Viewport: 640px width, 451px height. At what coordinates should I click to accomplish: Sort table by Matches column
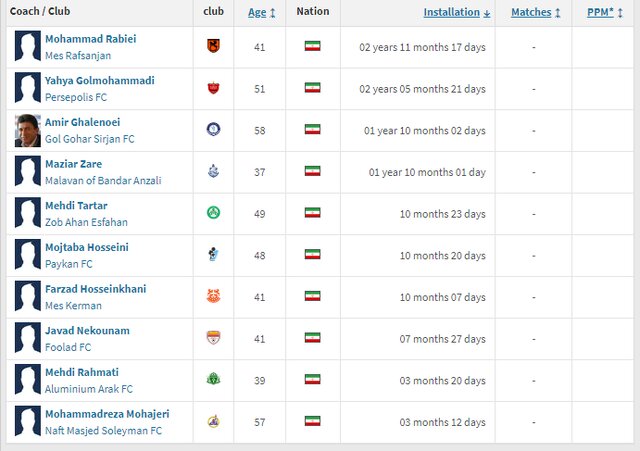(x=535, y=13)
